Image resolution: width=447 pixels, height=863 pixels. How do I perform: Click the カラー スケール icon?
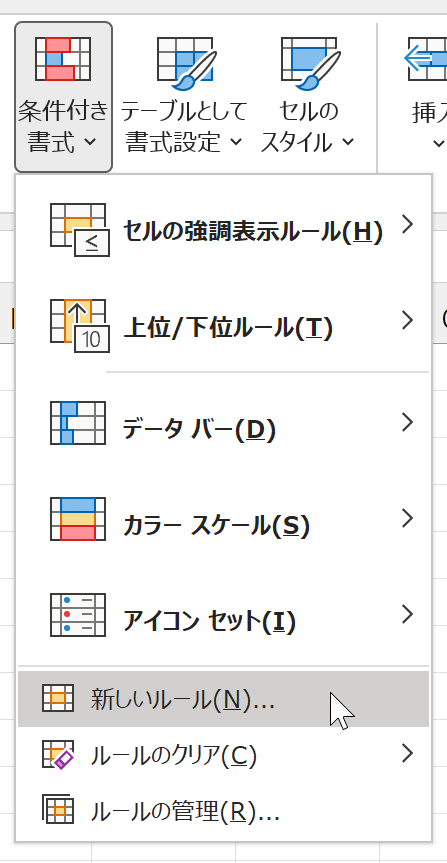click(78, 518)
